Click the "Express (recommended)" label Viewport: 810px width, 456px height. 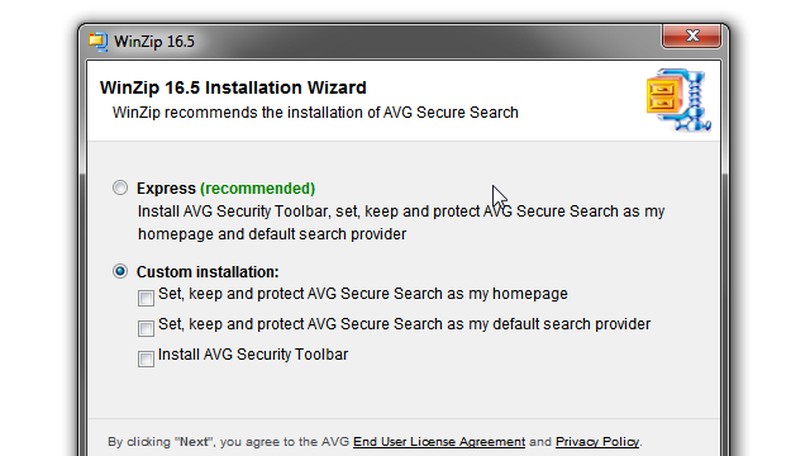coord(225,188)
